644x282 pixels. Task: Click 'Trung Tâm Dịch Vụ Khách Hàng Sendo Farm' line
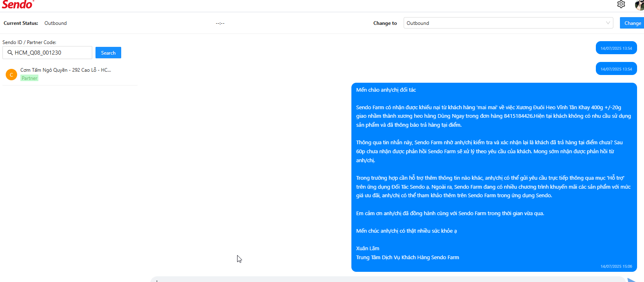(408, 258)
